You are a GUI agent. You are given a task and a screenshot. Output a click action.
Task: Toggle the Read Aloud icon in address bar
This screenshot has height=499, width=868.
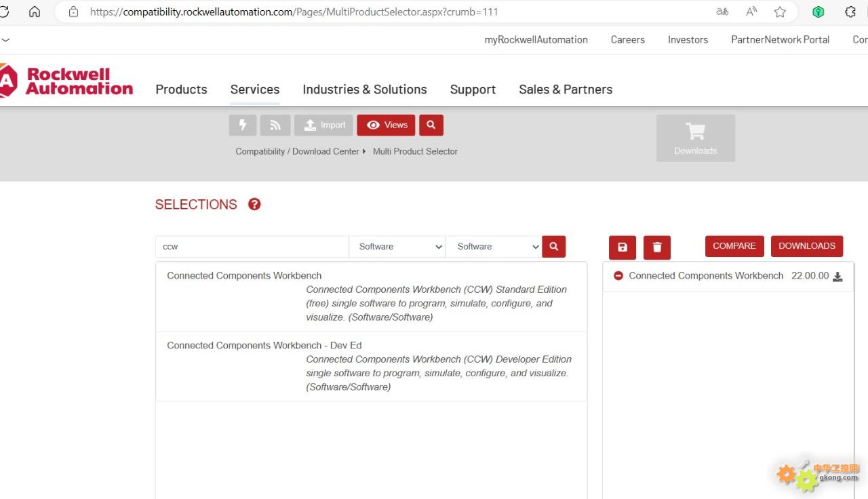[751, 12]
